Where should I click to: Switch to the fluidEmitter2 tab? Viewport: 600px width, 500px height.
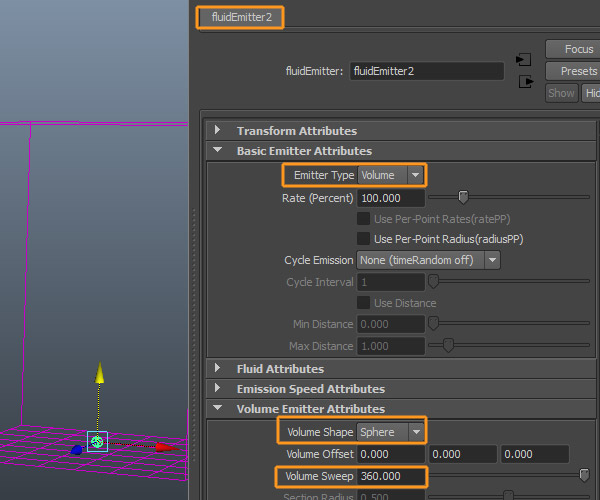tap(240, 17)
